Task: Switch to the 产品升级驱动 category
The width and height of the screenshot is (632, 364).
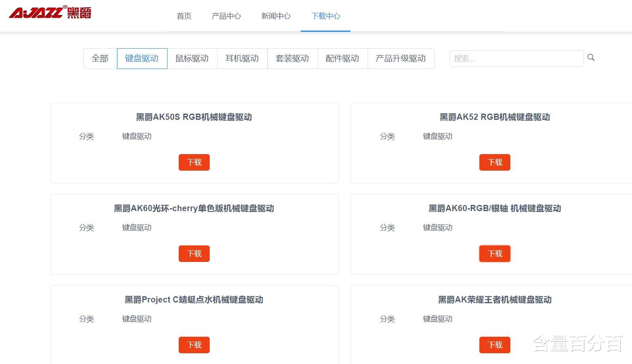Action: coord(400,58)
